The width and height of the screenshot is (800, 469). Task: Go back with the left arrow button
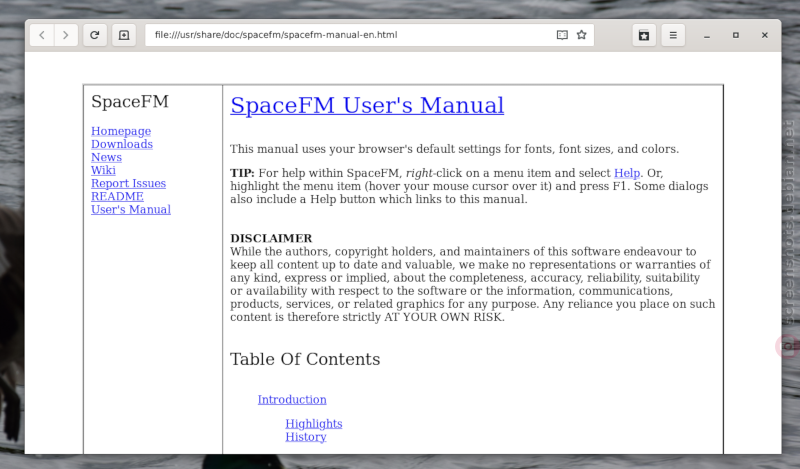point(42,35)
